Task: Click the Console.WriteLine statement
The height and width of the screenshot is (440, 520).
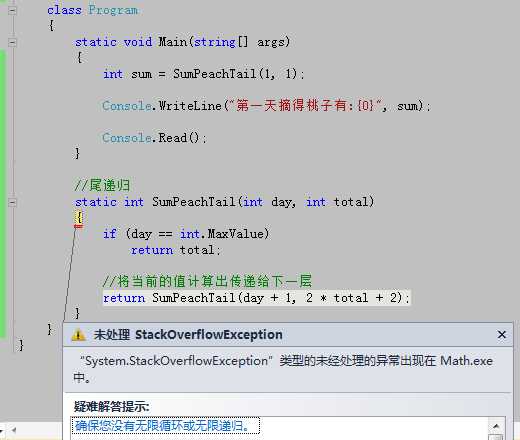Action: [x=266, y=106]
